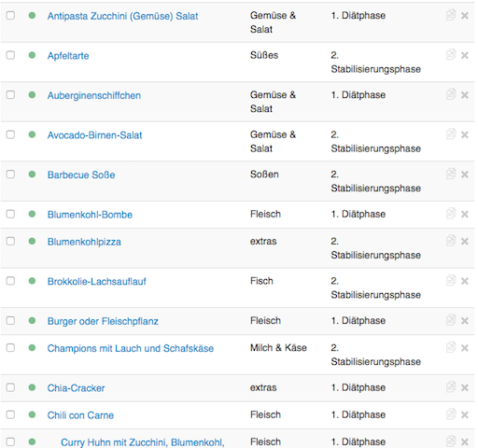Delete the Blumenkohlpizza row
Image resolution: width=478 pixels, height=448 pixels.
(x=465, y=242)
